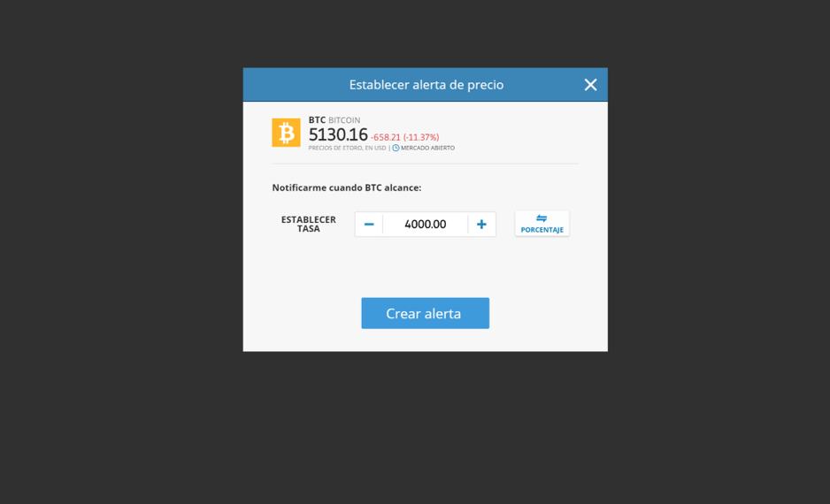Screen dimensions: 830x504
Task: Decrease the rate with the minus button
Action: click(369, 225)
